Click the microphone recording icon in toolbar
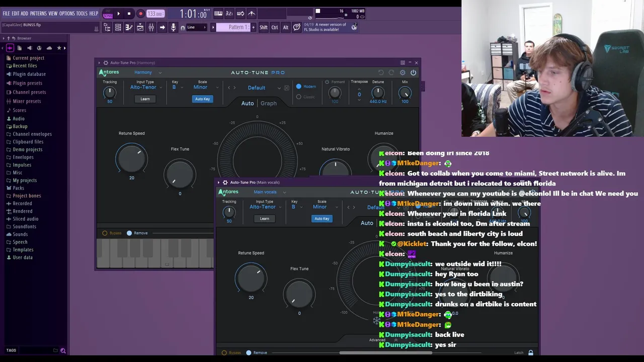 coord(173,27)
